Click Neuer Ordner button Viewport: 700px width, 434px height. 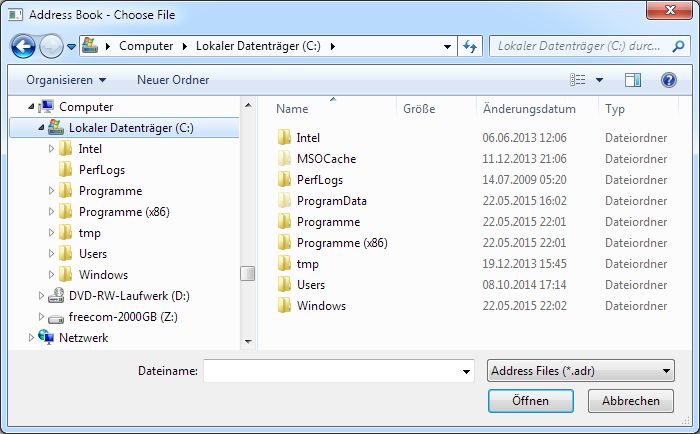(x=173, y=80)
